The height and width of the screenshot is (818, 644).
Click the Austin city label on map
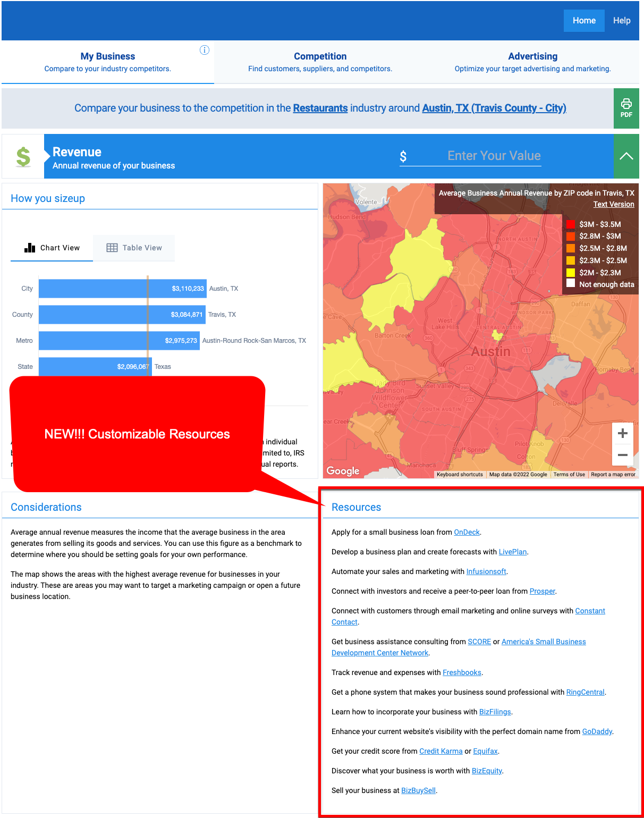click(x=490, y=352)
